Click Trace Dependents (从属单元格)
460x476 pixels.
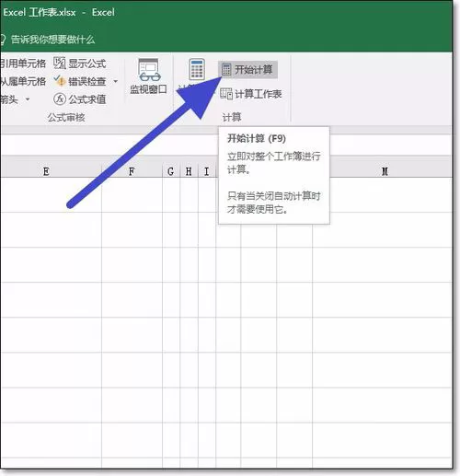point(23,81)
